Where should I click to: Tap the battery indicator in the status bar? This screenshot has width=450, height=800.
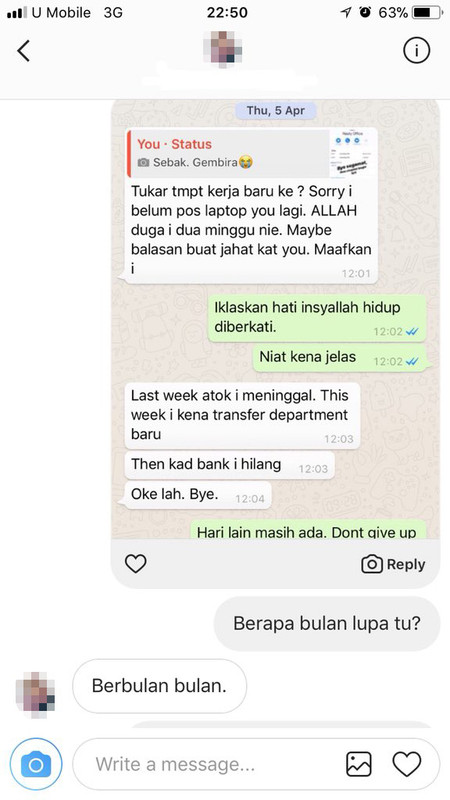coord(428,13)
